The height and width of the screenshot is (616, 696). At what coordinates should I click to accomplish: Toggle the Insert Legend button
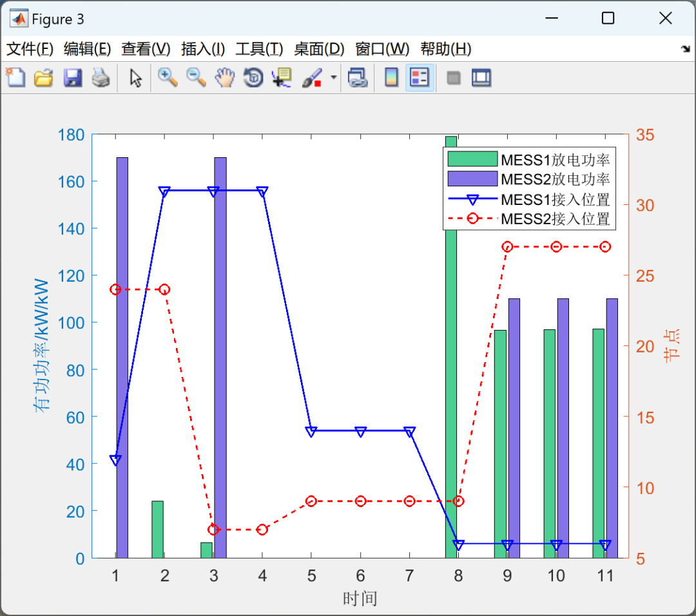pos(420,78)
